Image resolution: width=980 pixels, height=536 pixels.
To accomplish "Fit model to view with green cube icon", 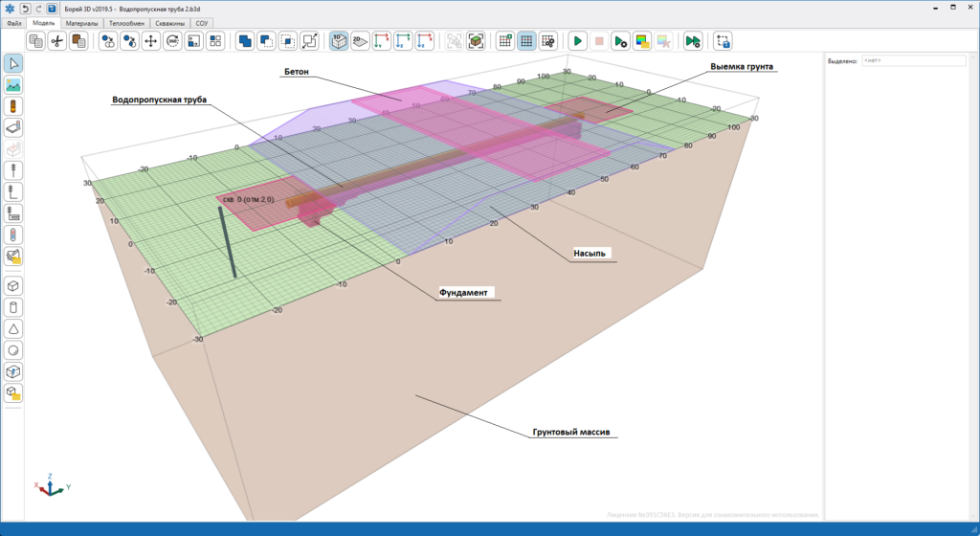I will point(476,41).
